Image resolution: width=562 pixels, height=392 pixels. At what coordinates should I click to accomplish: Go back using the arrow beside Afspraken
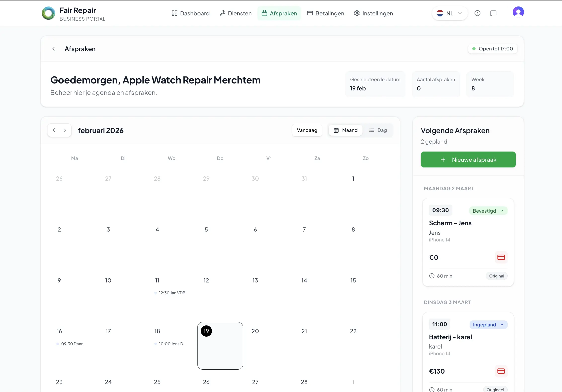click(54, 49)
